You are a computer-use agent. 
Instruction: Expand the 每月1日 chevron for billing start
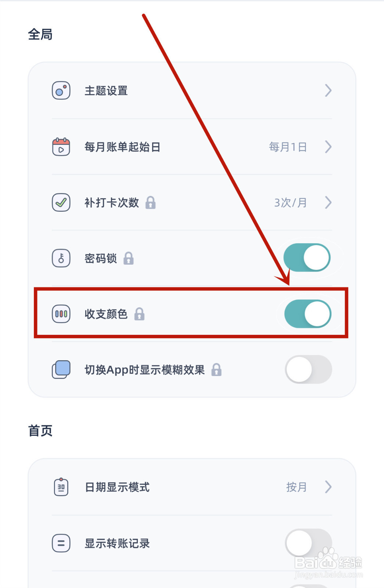[328, 147]
